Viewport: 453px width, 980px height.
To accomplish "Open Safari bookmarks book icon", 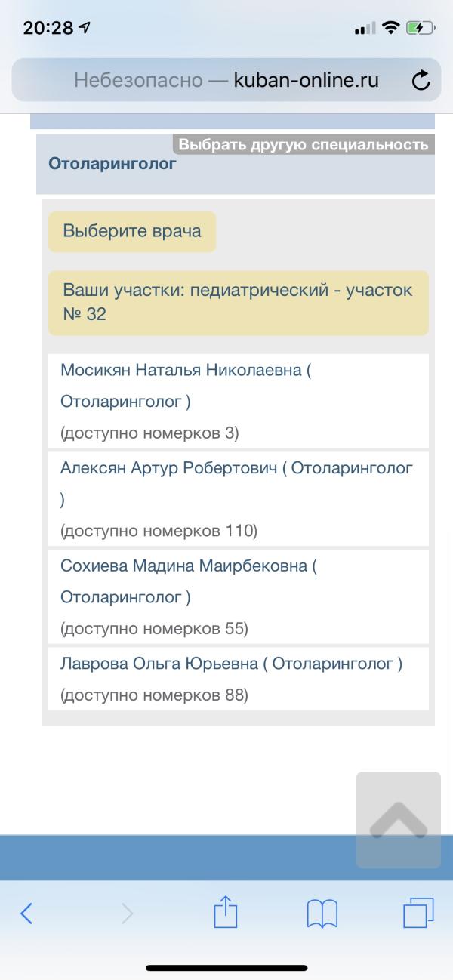I will pos(322,914).
